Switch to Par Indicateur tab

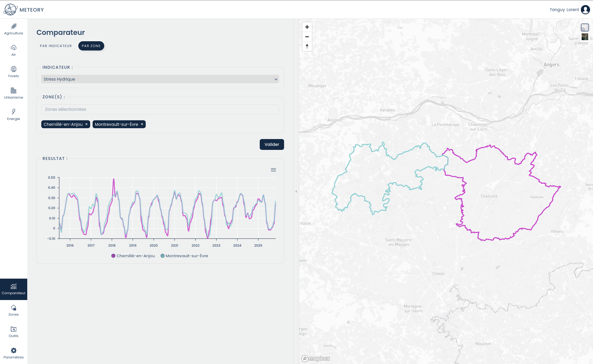[x=56, y=46]
